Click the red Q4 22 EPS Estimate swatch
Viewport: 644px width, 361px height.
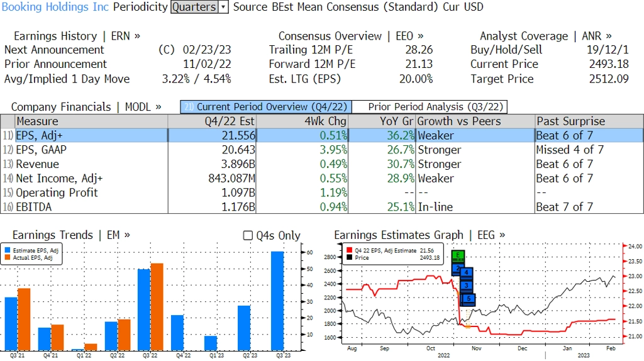click(350, 250)
